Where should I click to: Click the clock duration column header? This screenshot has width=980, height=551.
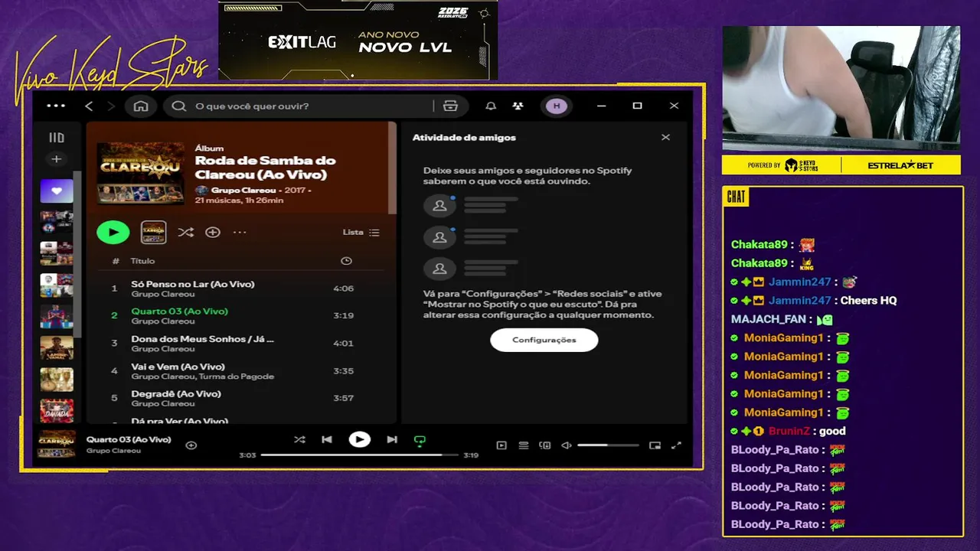pos(346,261)
